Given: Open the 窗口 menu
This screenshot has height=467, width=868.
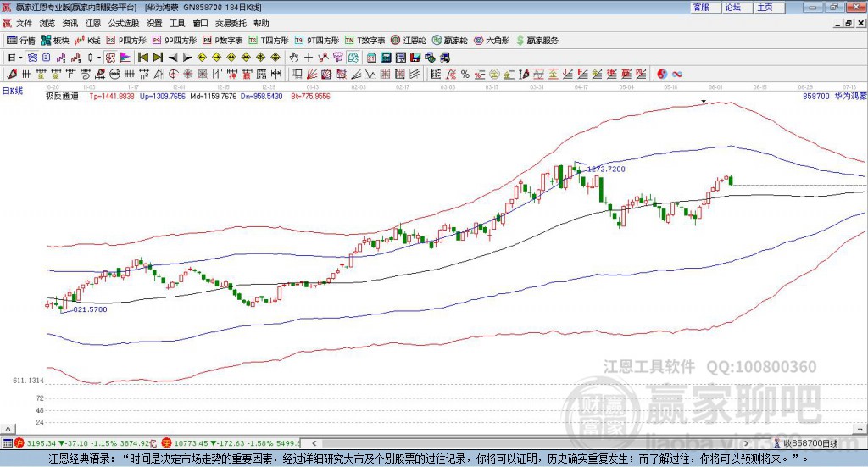Looking at the screenshot, I should tap(200, 23).
